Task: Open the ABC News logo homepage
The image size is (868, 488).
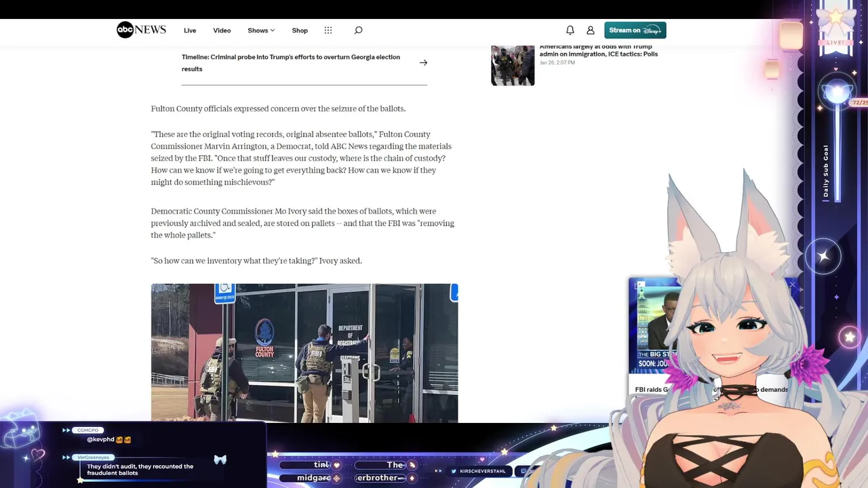Action: click(x=141, y=30)
